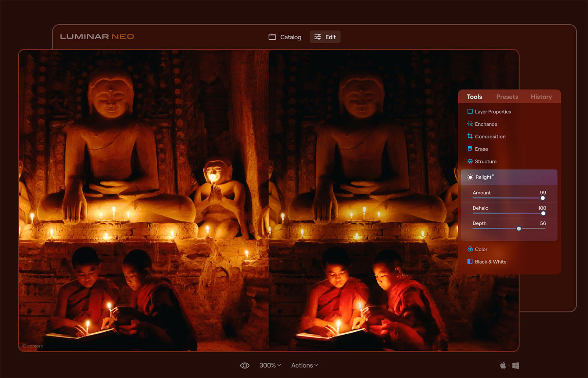Open the Color tool icon
The height and width of the screenshot is (378, 588).
click(x=470, y=249)
